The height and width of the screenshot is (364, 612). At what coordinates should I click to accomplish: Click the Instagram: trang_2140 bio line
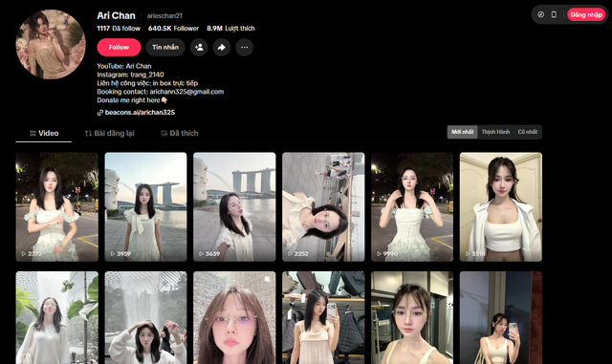click(130, 75)
